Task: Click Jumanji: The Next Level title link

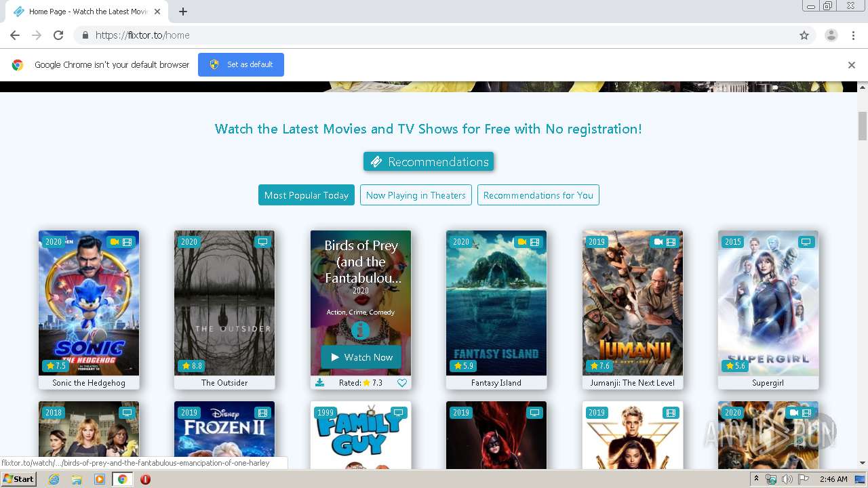Action: click(x=633, y=383)
